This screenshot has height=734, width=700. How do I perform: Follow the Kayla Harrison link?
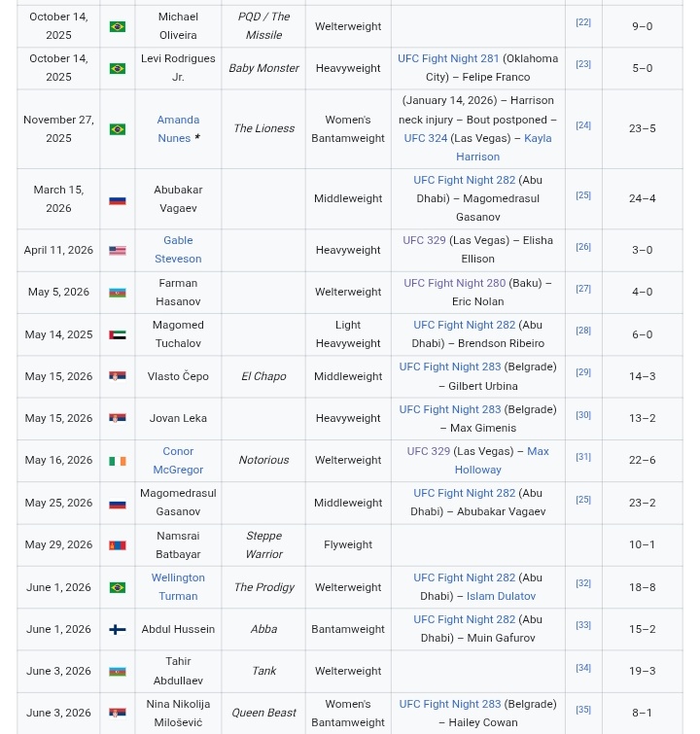tap(504, 148)
